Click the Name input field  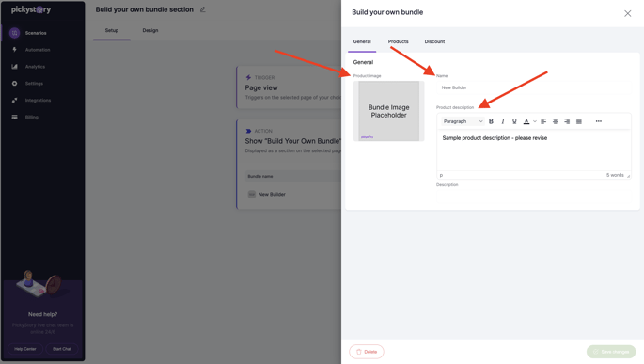(x=533, y=87)
